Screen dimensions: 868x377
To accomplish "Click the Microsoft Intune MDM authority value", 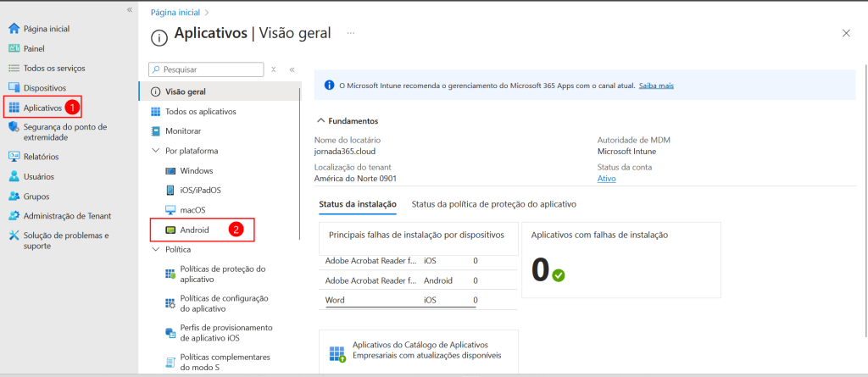I will pyautogui.click(x=626, y=151).
